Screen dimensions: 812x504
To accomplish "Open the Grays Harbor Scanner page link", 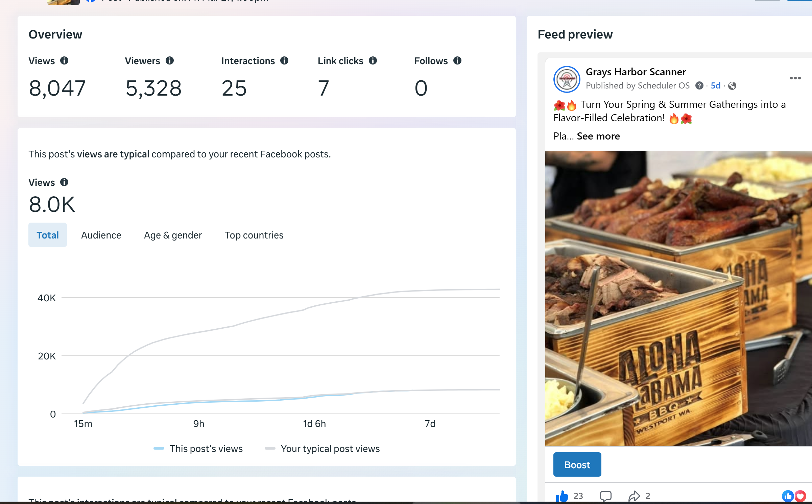I will click(636, 72).
